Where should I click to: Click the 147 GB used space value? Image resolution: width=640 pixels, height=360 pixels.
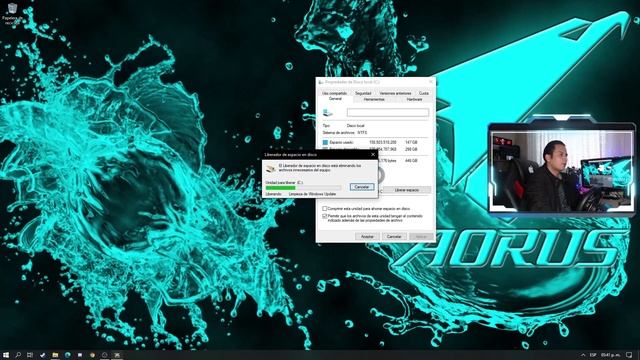point(411,142)
